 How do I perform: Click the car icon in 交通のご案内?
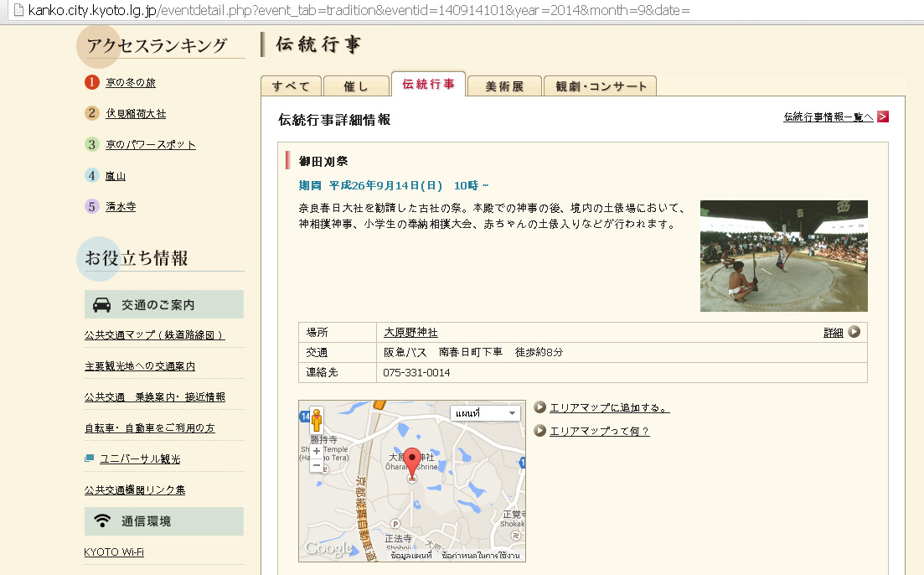pyautogui.click(x=102, y=304)
